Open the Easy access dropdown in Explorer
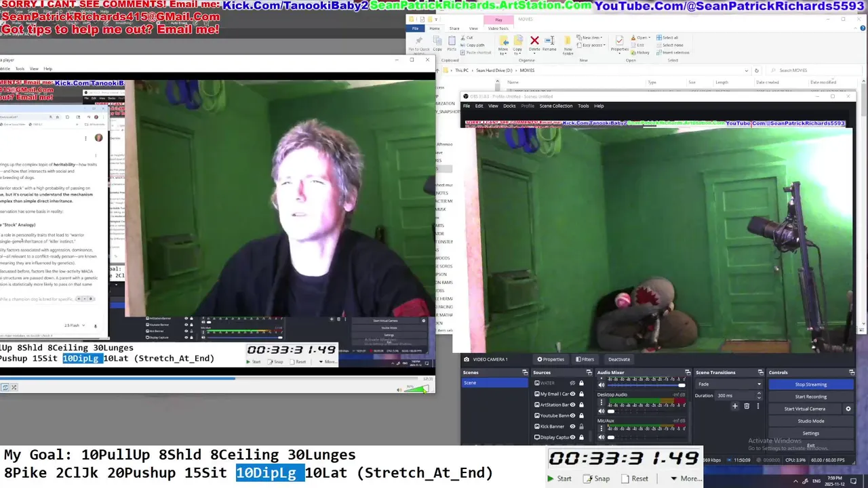This screenshot has width=868, height=488. (591, 45)
